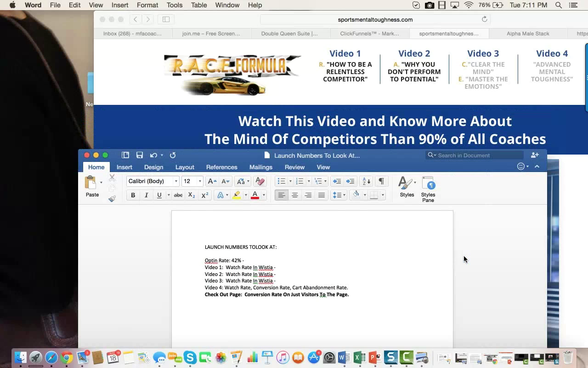Click the Search in Document field

click(478, 155)
